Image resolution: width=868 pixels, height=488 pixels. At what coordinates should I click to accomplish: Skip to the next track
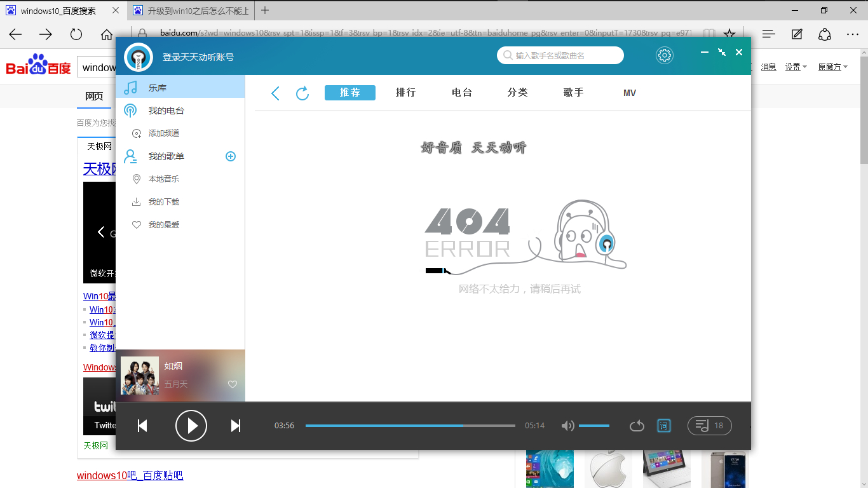[236, 426]
